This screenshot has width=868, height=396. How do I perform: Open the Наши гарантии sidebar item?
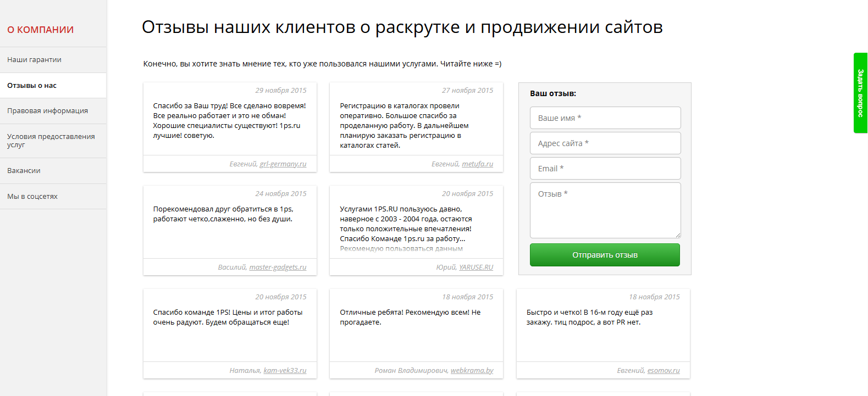[x=53, y=60]
